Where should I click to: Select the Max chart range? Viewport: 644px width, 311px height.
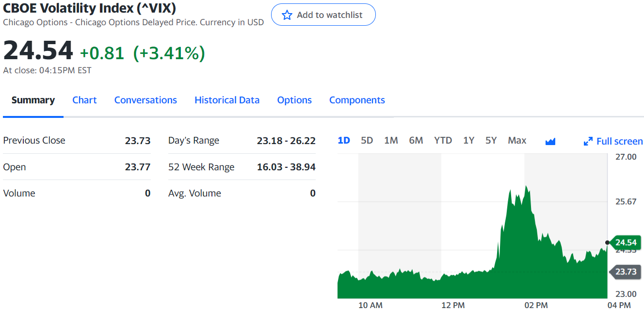(517, 140)
